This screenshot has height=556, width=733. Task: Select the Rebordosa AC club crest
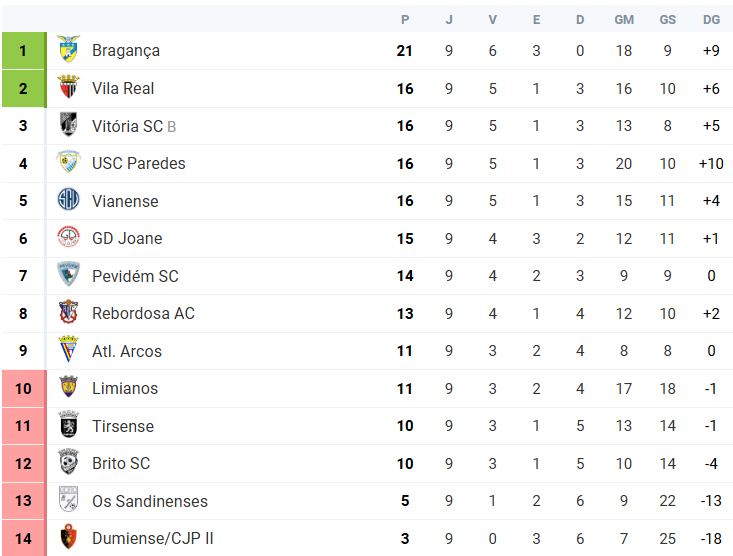68,312
